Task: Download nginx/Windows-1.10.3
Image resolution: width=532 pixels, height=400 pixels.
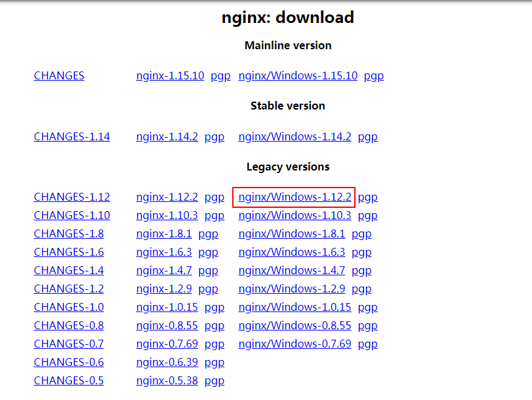Action: [295, 216]
